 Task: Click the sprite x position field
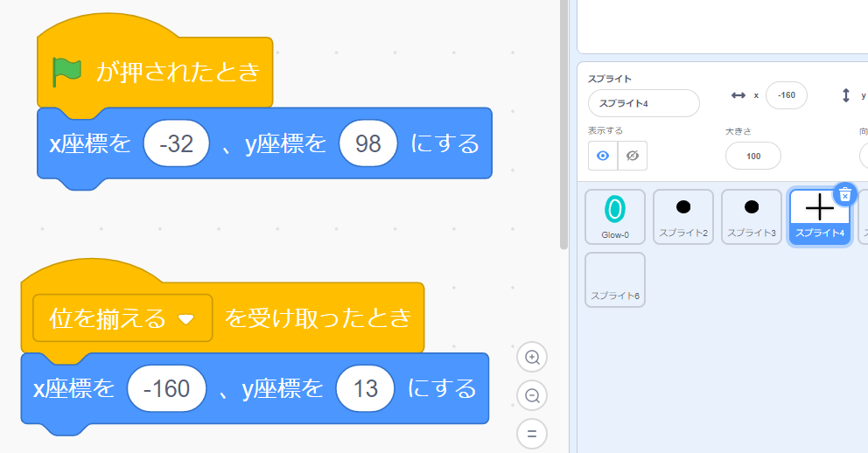[786, 94]
